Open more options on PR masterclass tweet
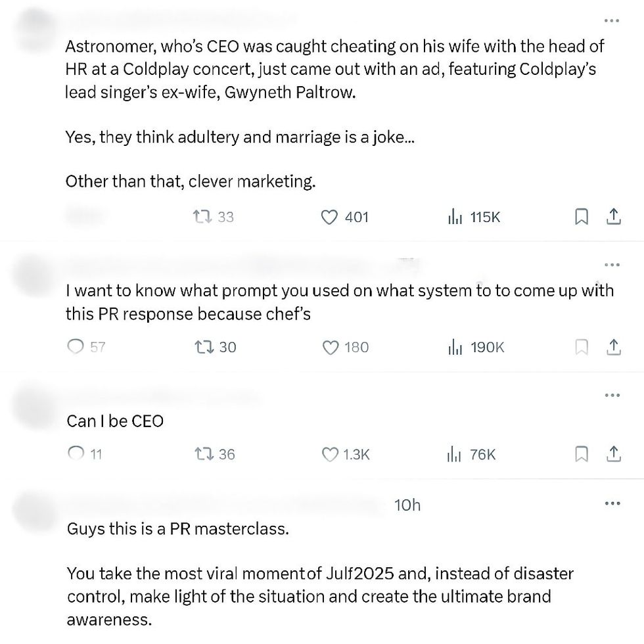This screenshot has width=644, height=644. [612, 504]
